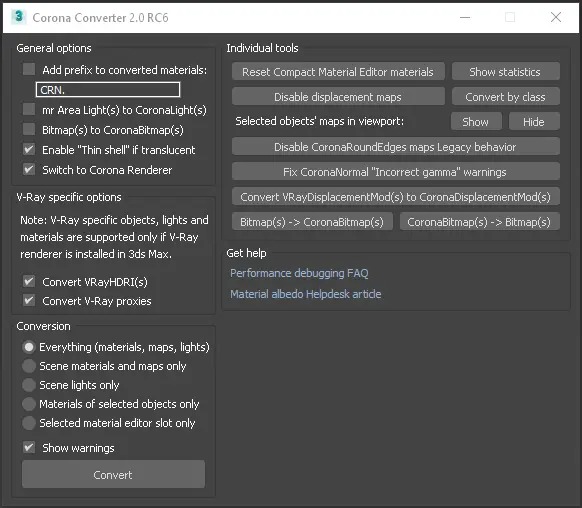The height and width of the screenshot is (508, 582).
Task: Open Material albedo Helpdesk article link
Action: [x=305, y=294]
